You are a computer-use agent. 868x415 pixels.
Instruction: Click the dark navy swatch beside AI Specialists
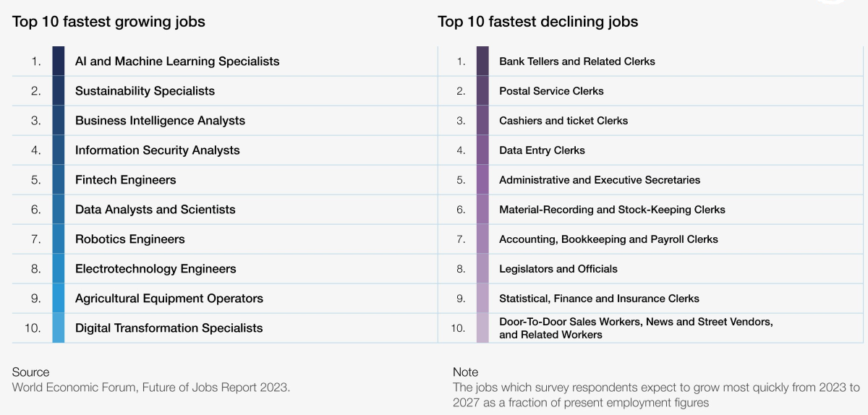[x=59, y=61]
